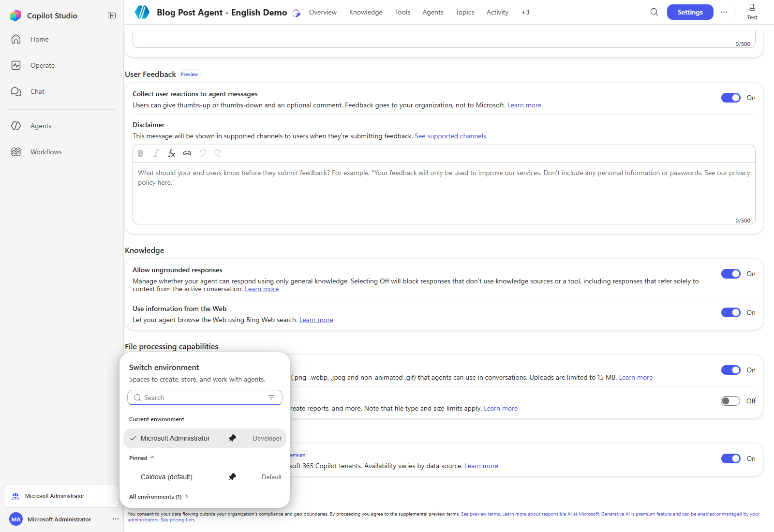Toggle Use information from the Web
This screenshot has height=532, width=774.
click(x=730, y=312)
